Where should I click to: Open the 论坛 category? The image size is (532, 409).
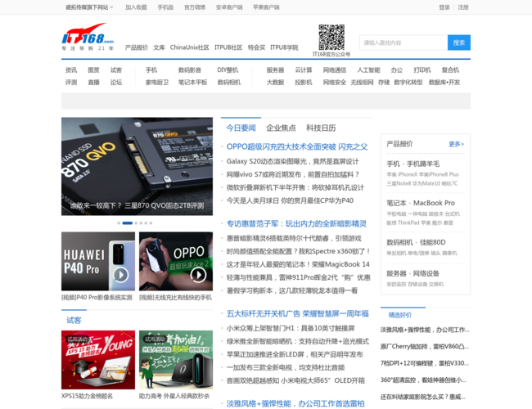[116, 82]
